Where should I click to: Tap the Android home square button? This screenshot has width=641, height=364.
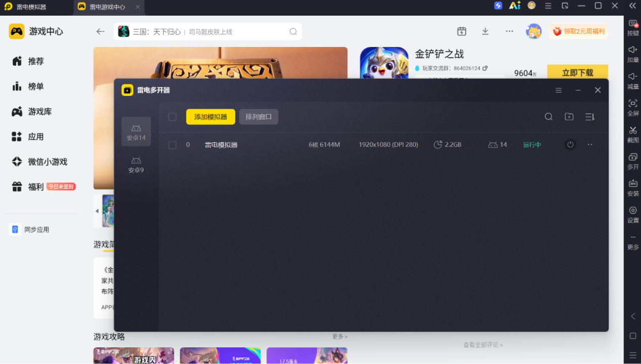click(x=633, y=336)
